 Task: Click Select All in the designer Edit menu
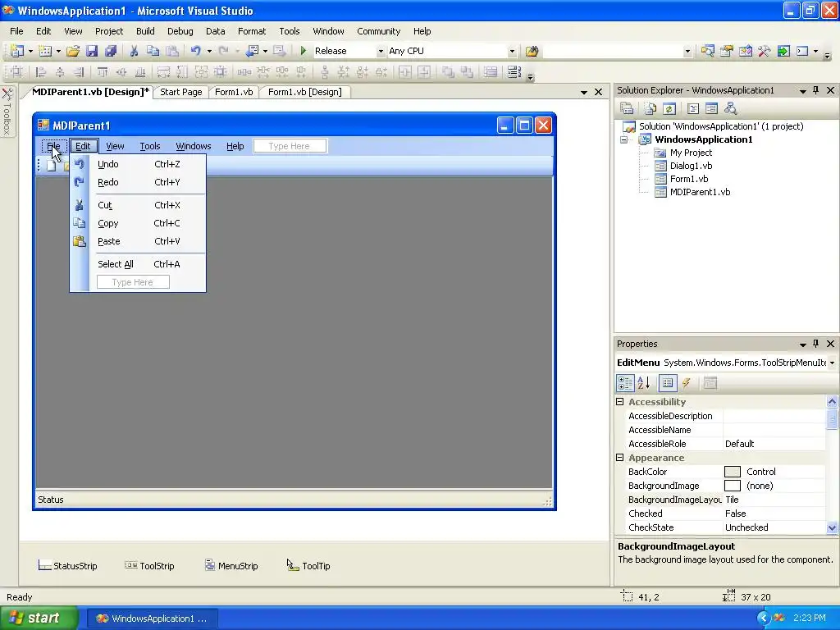point(138,264)
